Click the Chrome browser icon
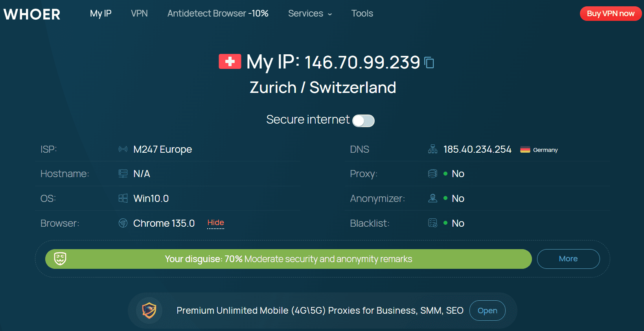644x331 pixels. tap(123, 223)
